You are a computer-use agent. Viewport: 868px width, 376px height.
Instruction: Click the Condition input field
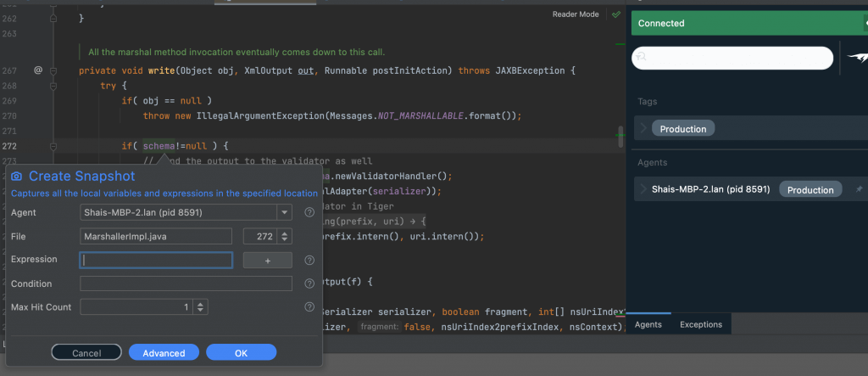click(x=186, y=283)
